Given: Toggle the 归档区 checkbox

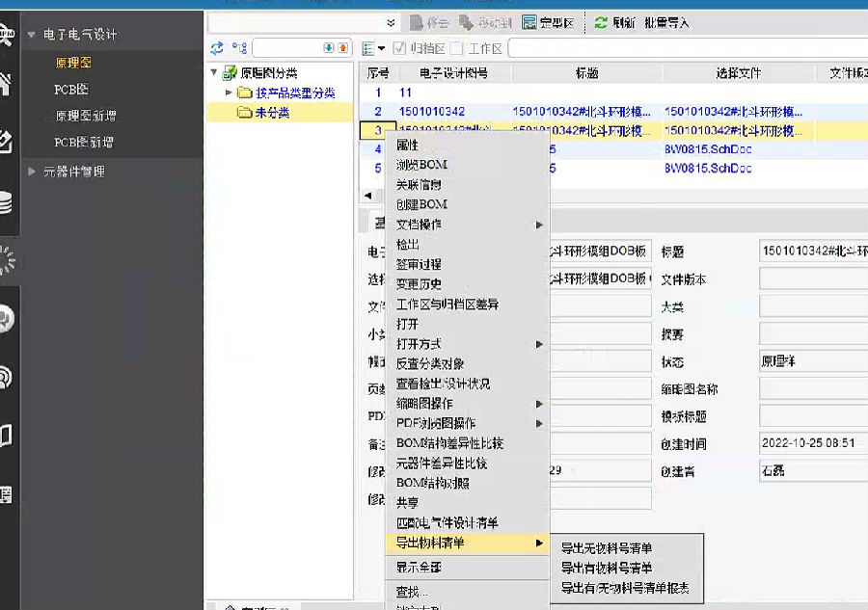Looking at the screenshot, I should click(x=399, y=48).
